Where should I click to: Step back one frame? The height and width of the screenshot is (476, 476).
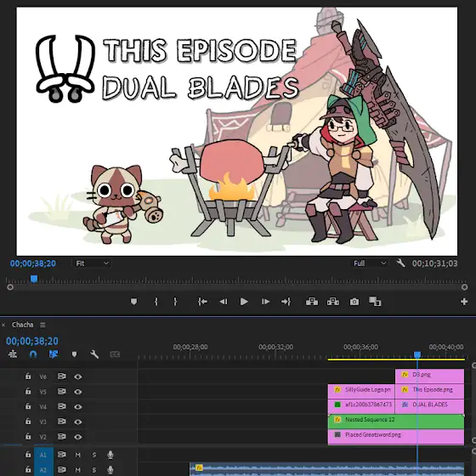click(x=223, y=302)
